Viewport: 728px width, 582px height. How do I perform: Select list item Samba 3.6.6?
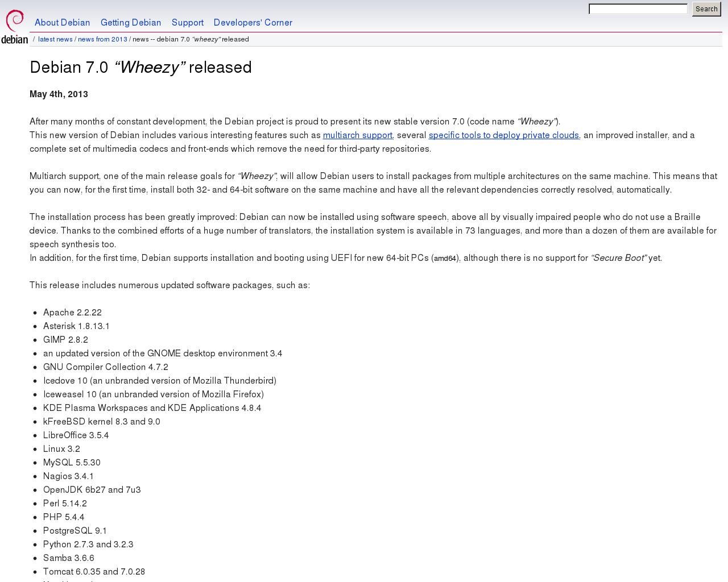point(69,558)
